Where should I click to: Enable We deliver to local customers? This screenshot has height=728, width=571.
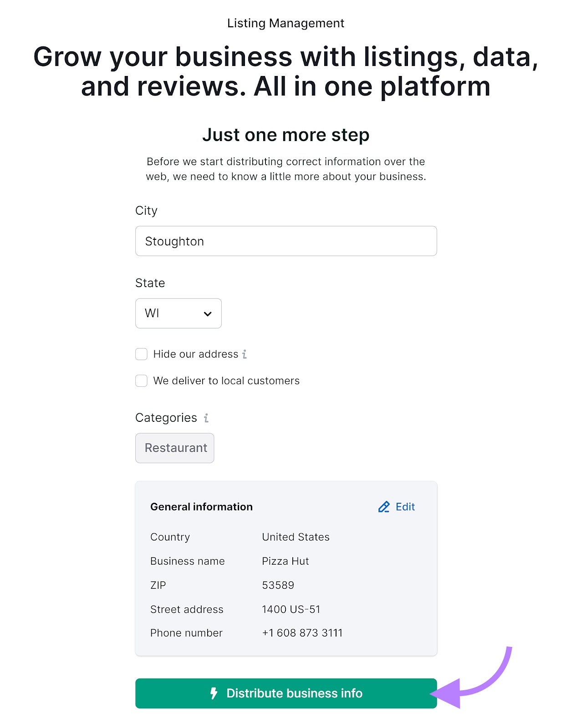(x=141, y=381)
